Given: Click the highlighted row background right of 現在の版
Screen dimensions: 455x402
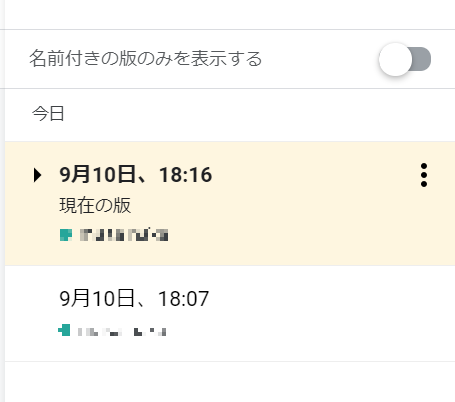Looking at the screenshot, I should (267, 205).
